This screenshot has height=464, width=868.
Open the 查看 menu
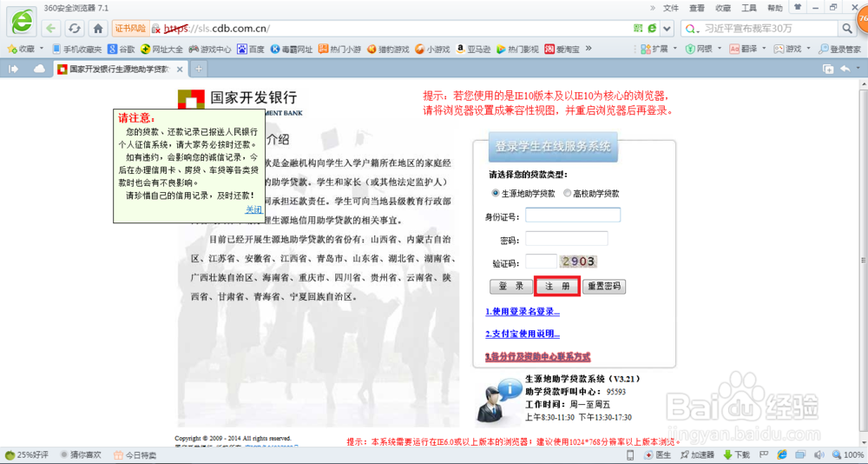click(697, 9)
